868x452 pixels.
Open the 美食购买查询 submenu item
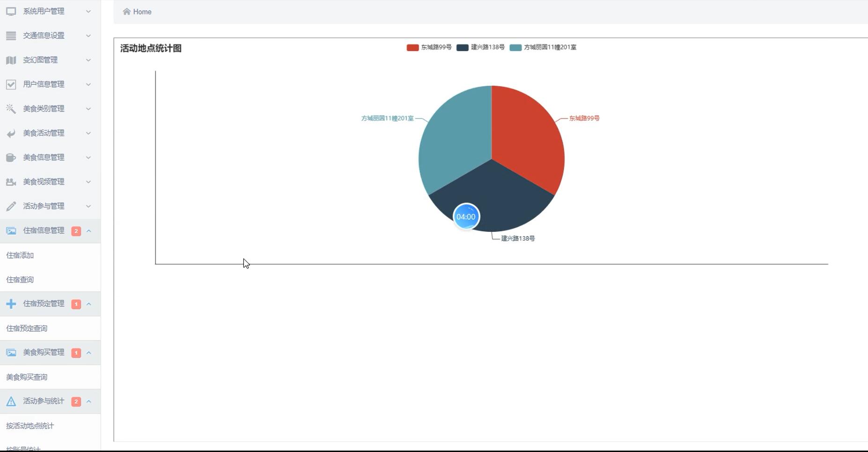pyautogui.click(x=27, y=377)
